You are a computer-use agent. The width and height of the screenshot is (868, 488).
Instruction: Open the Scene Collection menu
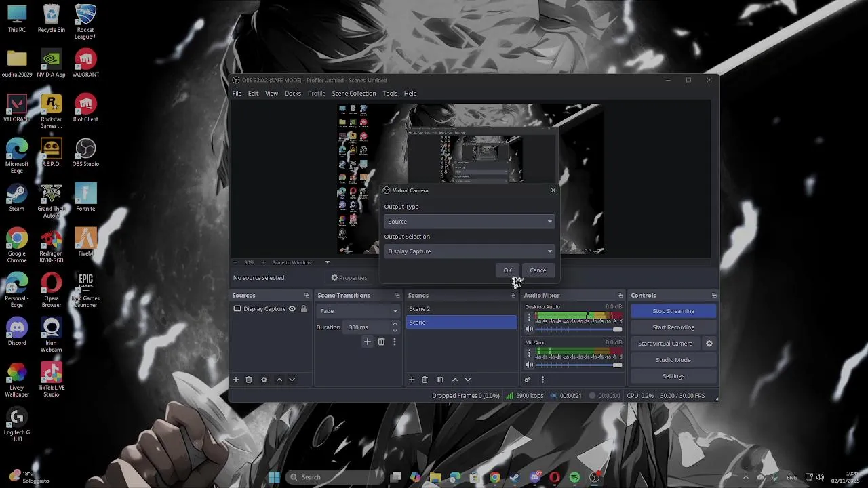tap(353, 94)
